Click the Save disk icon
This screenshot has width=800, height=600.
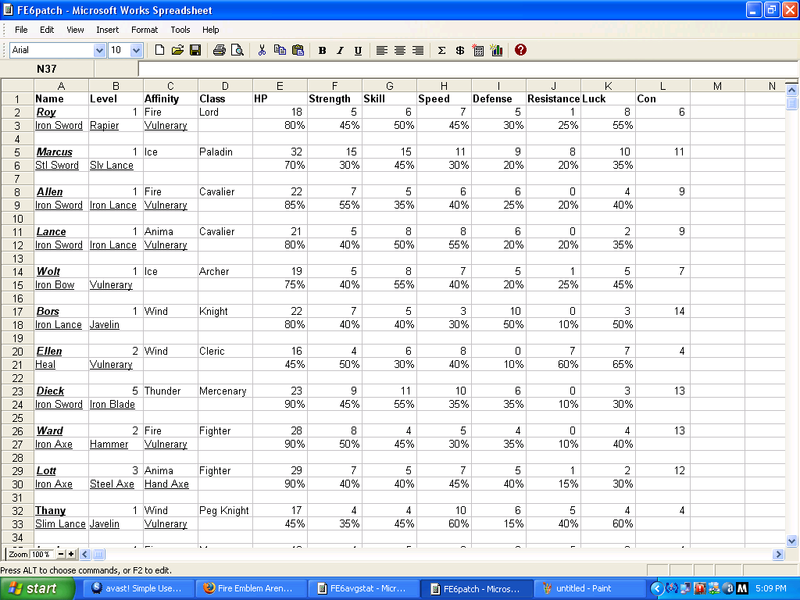(x=195, y=50)
